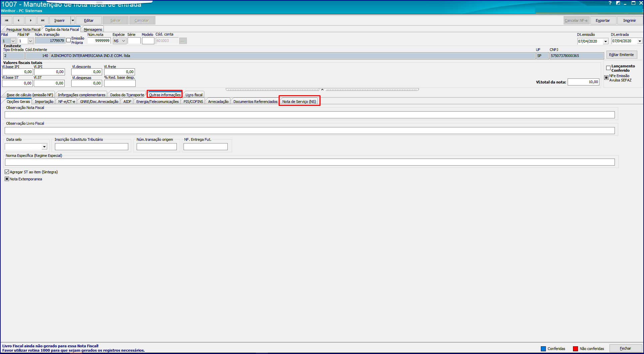The width and height of the screenshot is (644, 354).
Task: Open the Filial NF dropdown
Action: point(30,41)
